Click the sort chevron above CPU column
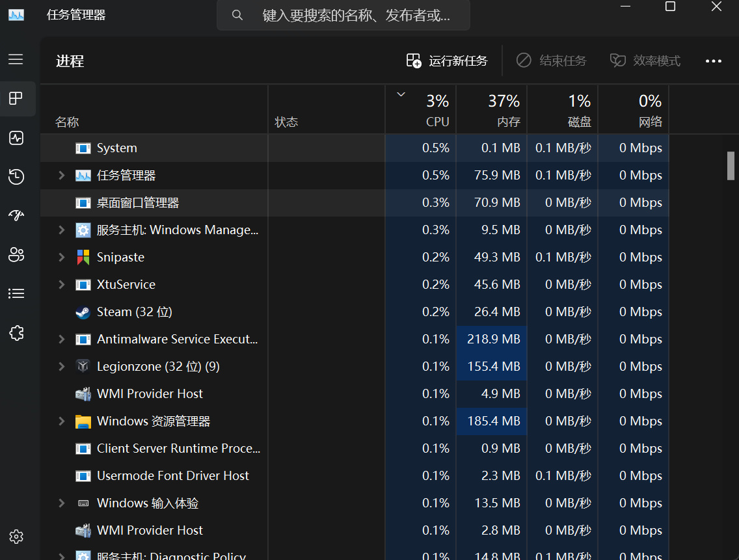739x560 pixels. pos(401,94)
